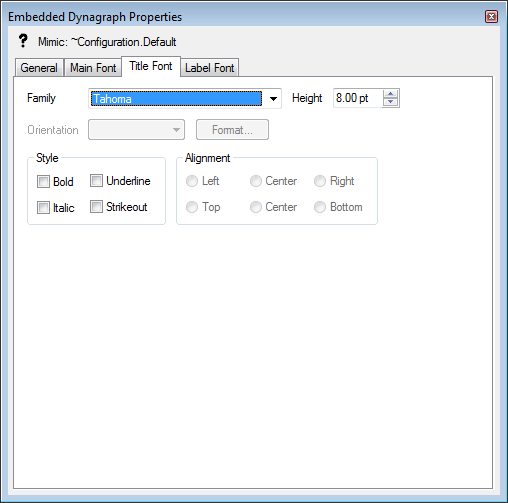This screenshot has height=503, width=508.
Task: Choose Left horizontal alignment radio button
Action: point(192,181)
